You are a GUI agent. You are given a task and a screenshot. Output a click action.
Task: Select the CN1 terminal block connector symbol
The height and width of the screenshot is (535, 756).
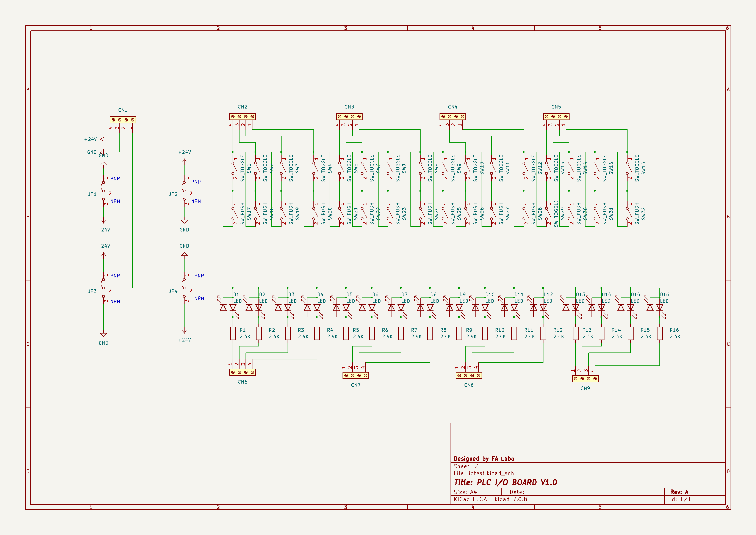123,120
